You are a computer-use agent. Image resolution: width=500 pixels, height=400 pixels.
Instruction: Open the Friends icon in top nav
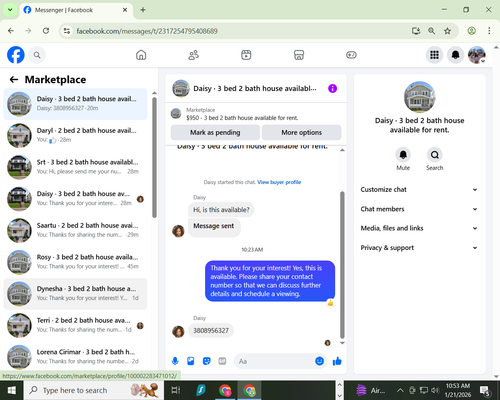tap(194, 55)
